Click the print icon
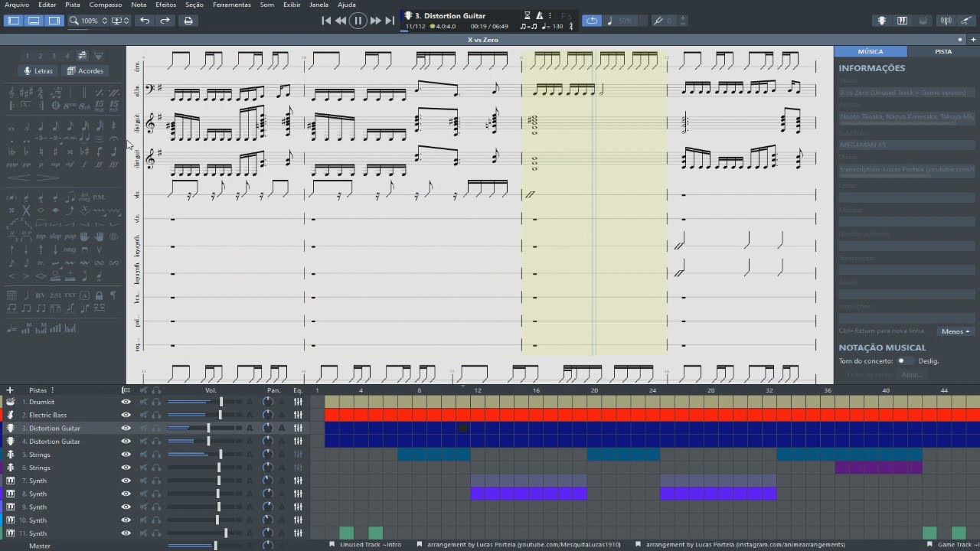The width and height of the screenshot is (980, 551). pos(188,21)
